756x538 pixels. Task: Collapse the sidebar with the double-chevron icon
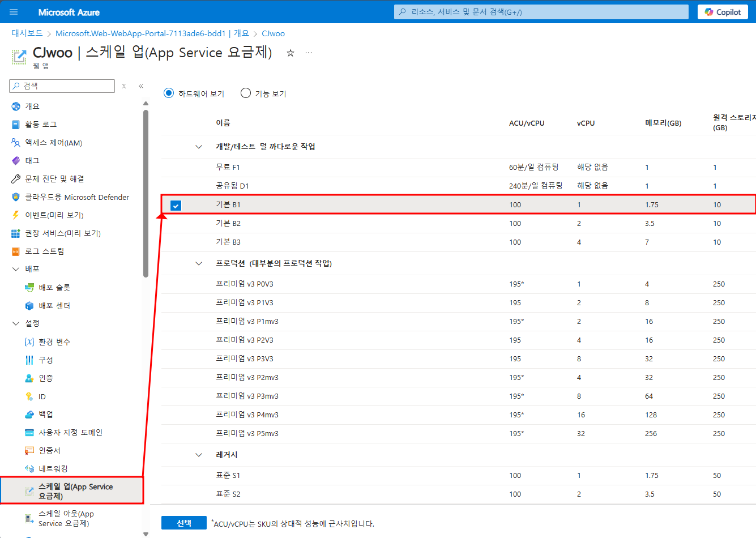pyautogui.click(x=141, y=86)
